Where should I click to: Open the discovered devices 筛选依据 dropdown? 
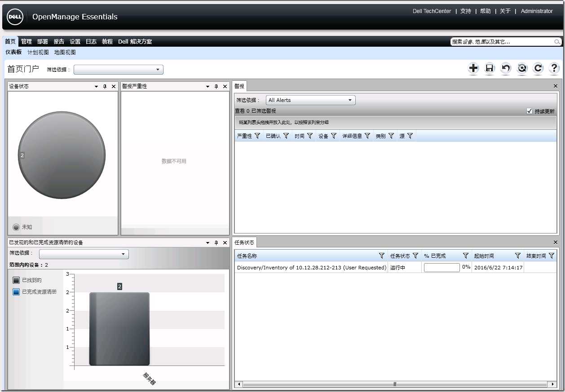(84, 254)
